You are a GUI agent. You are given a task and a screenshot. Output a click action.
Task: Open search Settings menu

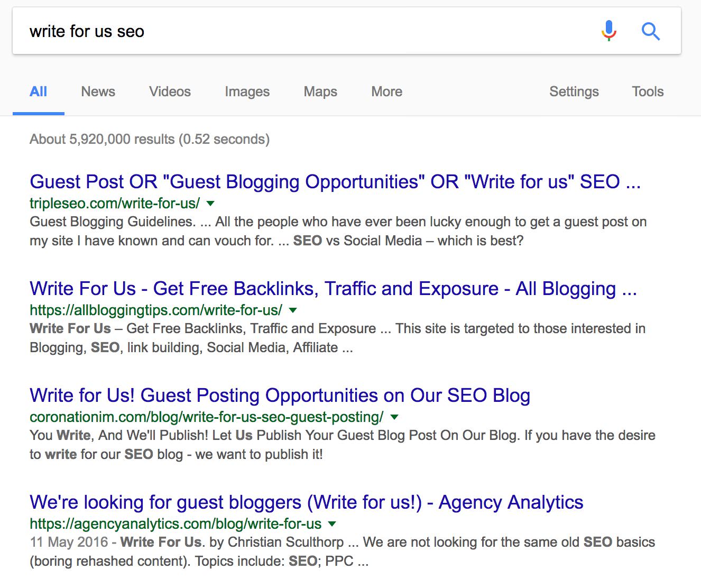[x=574, y=91]
